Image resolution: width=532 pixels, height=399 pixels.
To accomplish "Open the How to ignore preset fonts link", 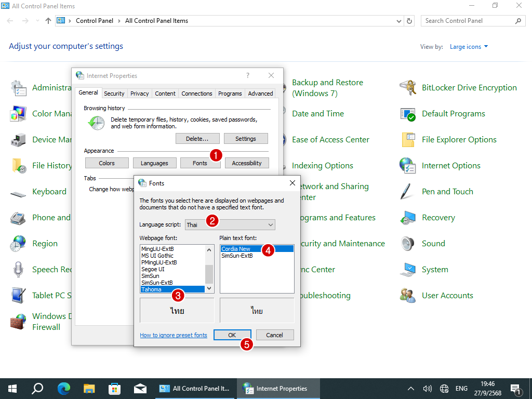I will click(174, 335).
